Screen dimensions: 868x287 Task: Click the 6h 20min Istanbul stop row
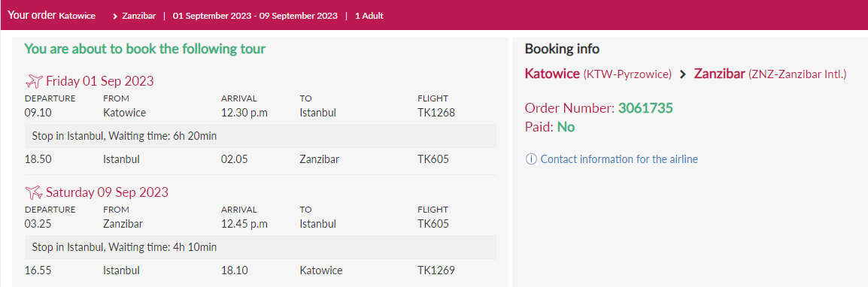click(260, 135)
